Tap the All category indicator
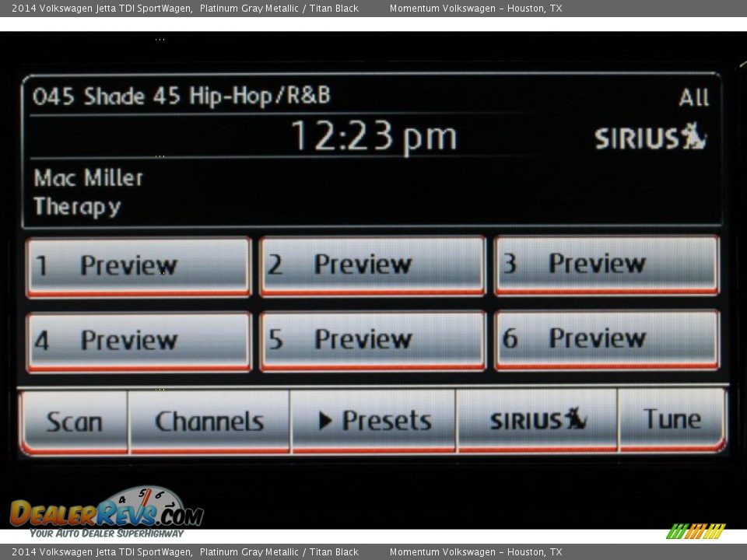The image size is (747, 560). [x=693, y=98]
